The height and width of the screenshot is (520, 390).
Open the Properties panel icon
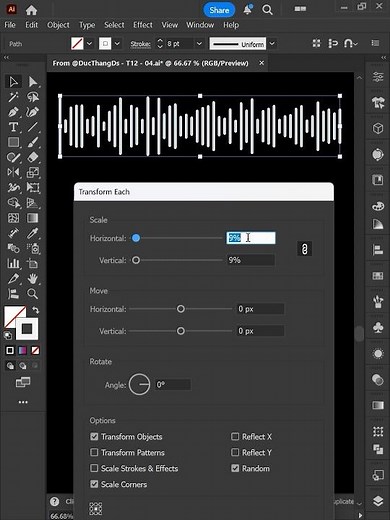pos(378,77)
